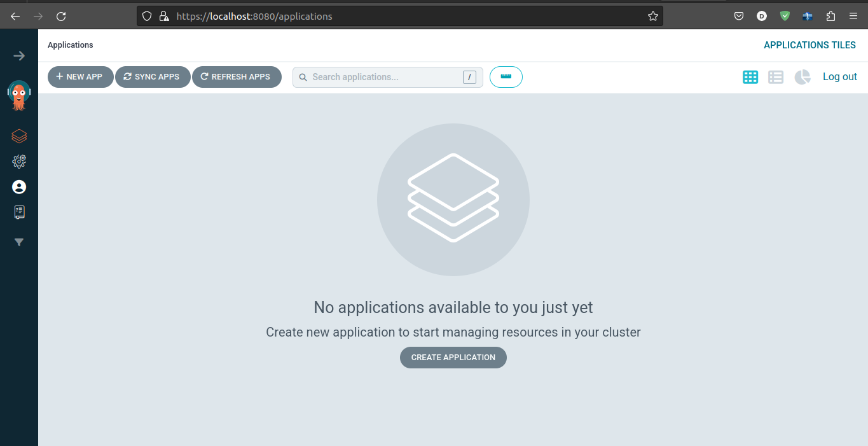
Task: Reload the page with browser refresh icon
Action: click(61, 17)
